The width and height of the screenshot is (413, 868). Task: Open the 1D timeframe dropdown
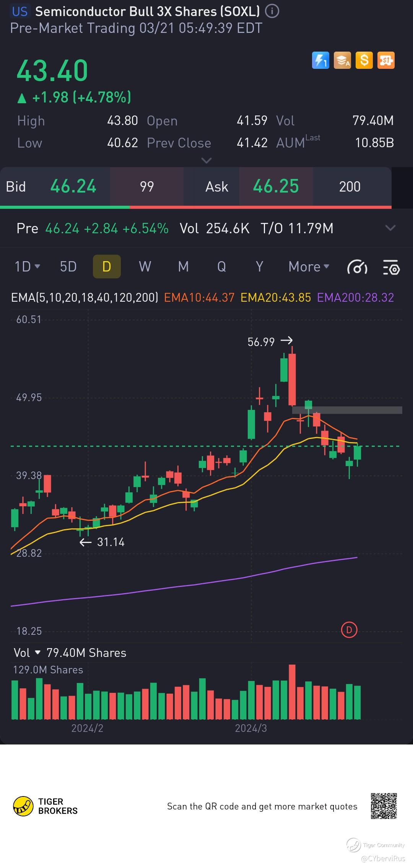pos(27,267)
